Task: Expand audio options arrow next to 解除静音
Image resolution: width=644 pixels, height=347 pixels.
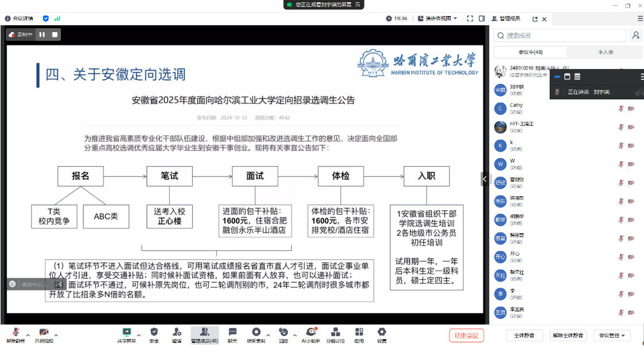Action: pos(28,333)
